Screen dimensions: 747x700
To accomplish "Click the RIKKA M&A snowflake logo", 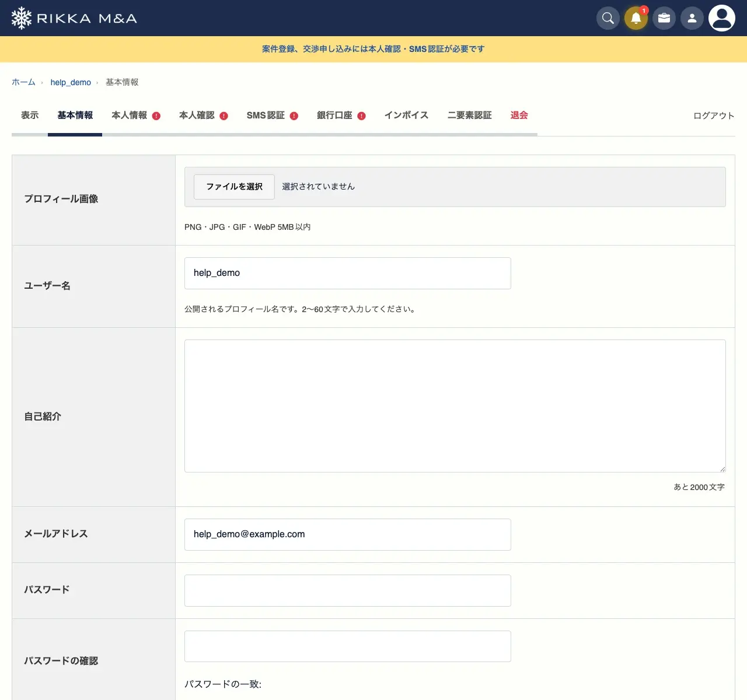I will [x=74, y=18].
